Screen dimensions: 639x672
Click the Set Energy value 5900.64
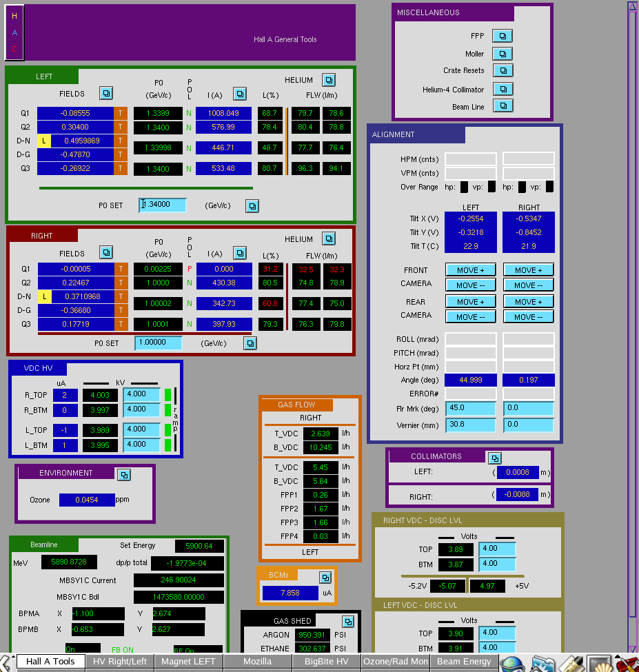pos(199,546)
